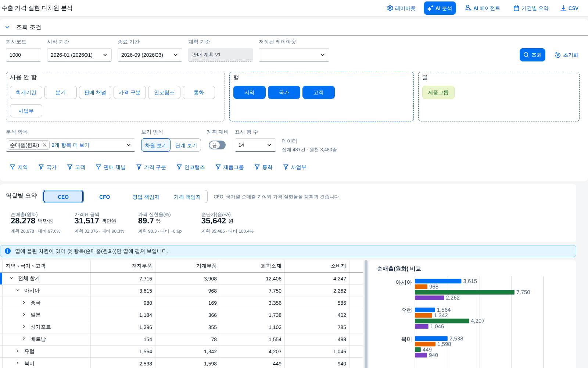Expand the 중국 row in the table

[x=24, y=302]
